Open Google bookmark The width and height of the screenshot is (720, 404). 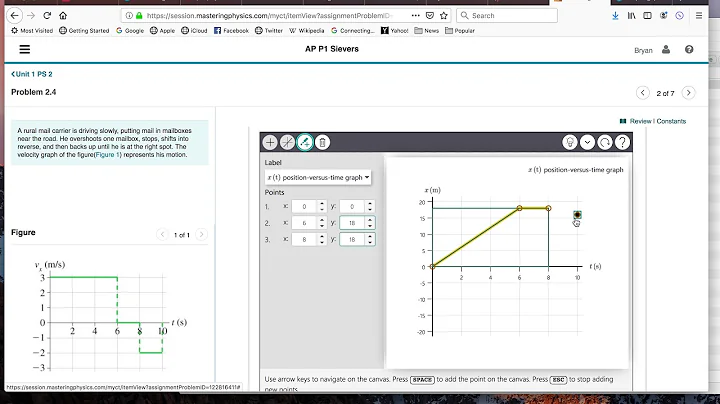click(130, 31)
